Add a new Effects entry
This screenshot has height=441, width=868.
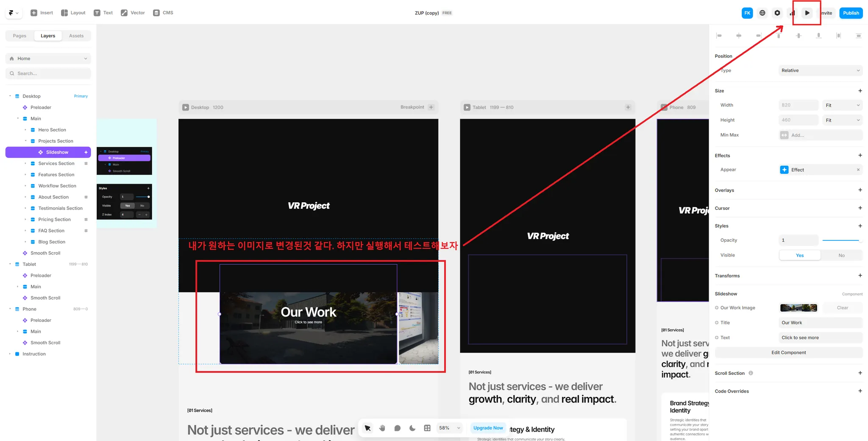coord(860,156)
